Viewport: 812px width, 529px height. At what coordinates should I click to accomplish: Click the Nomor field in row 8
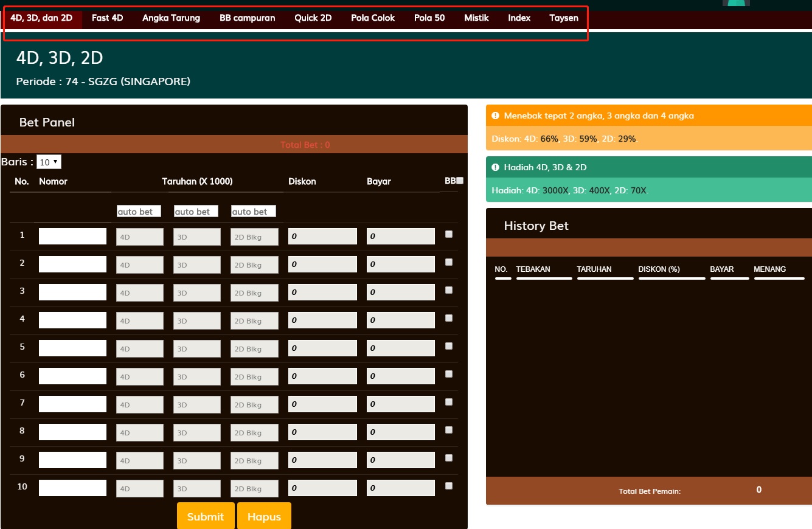click(72, 432)
